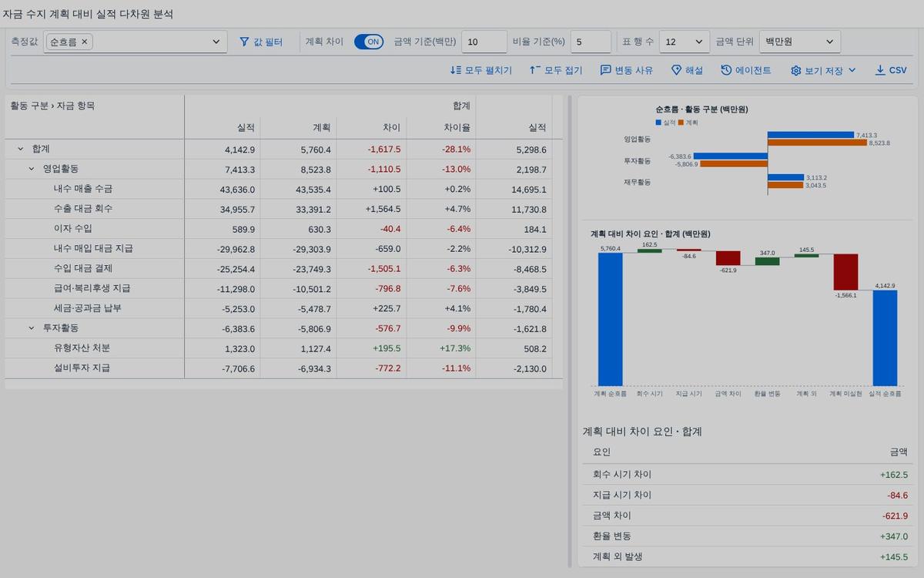Viewport: 924px width, 578px height.
Task: Select the 내수 매출 수금 row label
Action: (83, 189)
